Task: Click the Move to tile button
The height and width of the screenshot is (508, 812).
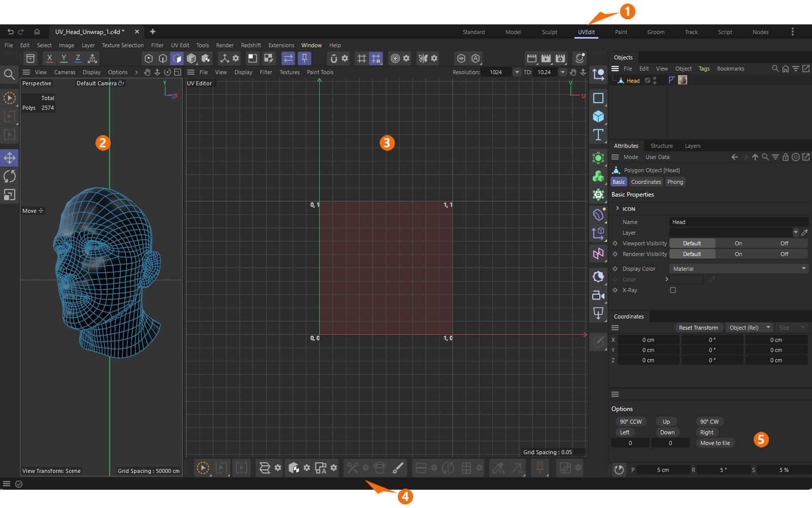Action: [715, 443]
